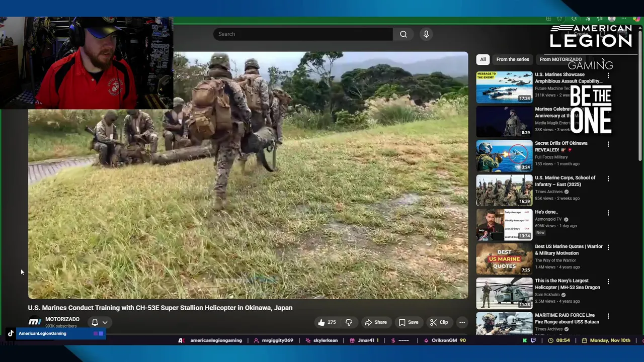Click Monday, Nov 10th date in overlay
The height and width of the screenshot is (362, 644).
[606, 340]
